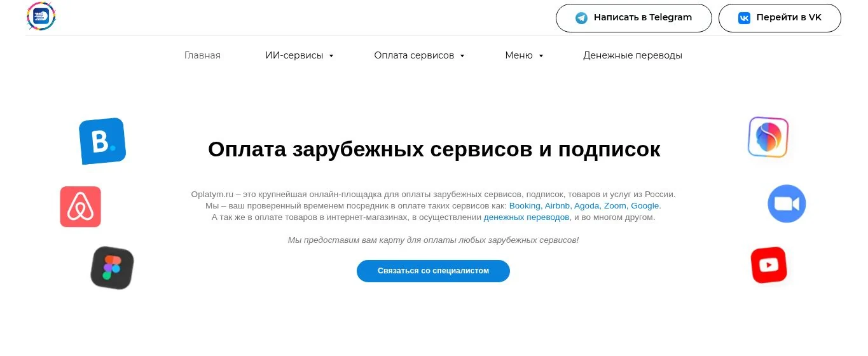Follow the Agoda link in text
The width and height of the screenshot is (868, 356).
588,206
